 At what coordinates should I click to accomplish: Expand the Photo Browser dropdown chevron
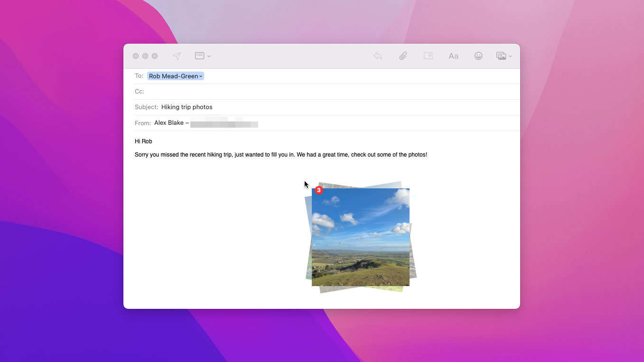[x=510, y=56]
